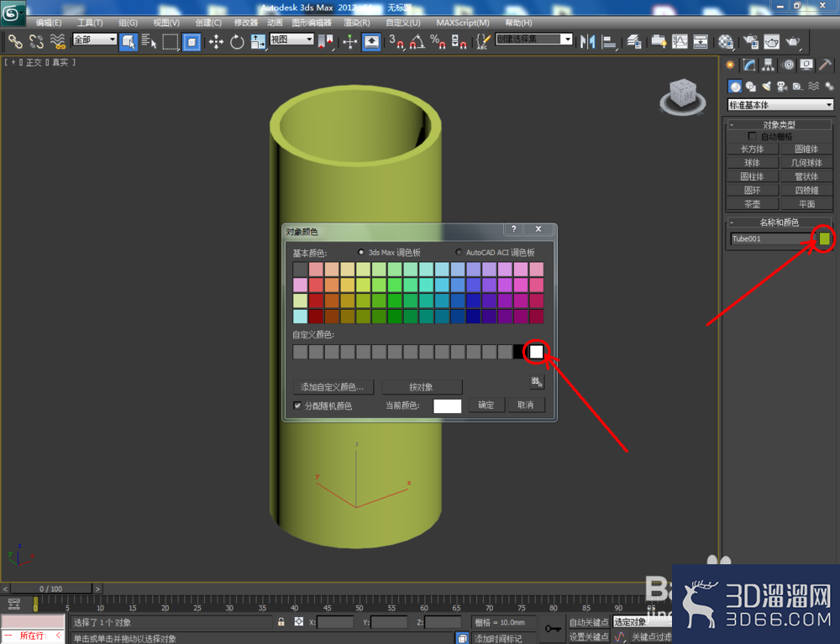Switch to Hierarchy panel tab

769,65
